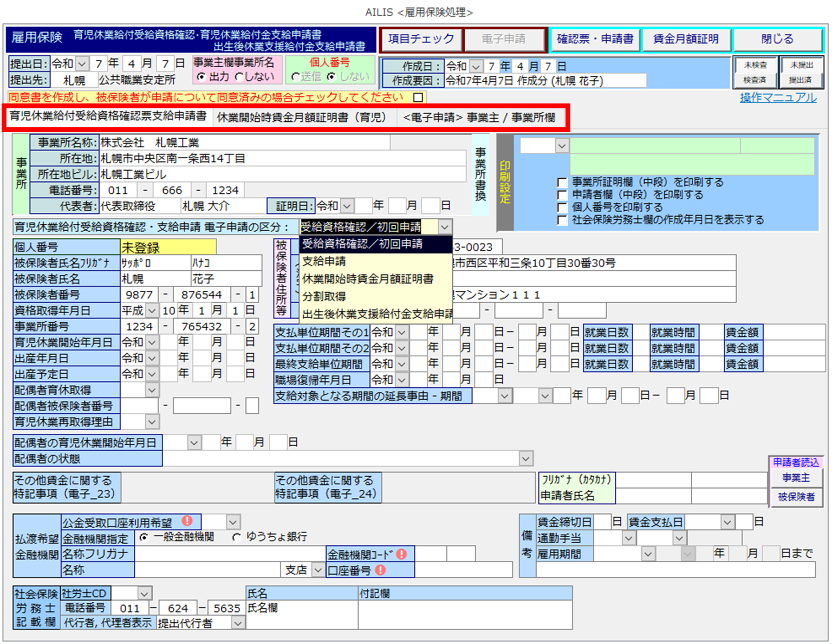This screenshot has height=644, width=832.
Task: Click the 口座番号 input field
Action: (463, 570)
